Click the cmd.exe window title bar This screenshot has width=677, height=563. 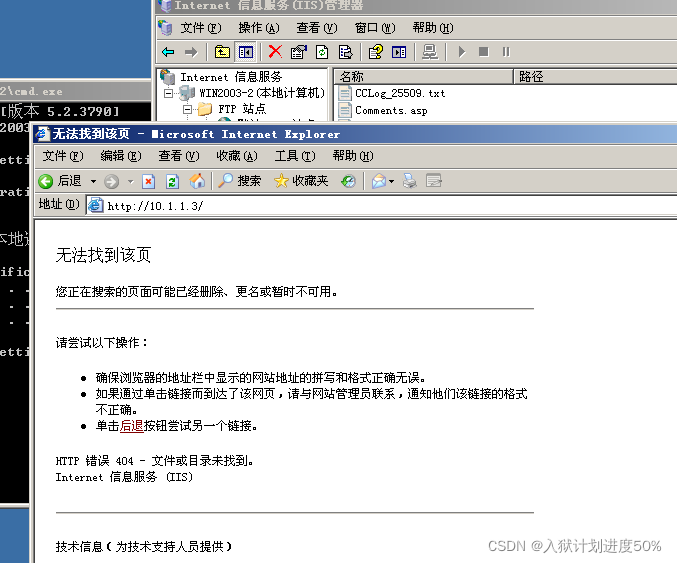pos(76,91)
